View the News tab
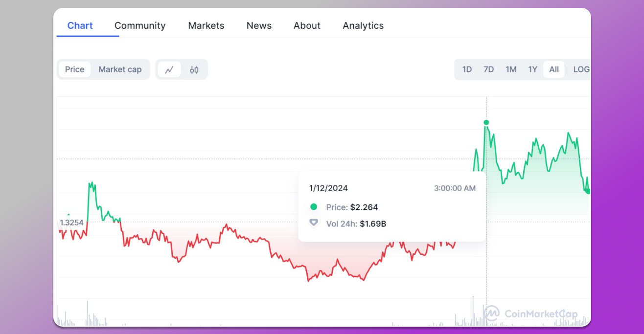Image resolution: width=644 pixels, height=334 pixels. click(259, 25)
